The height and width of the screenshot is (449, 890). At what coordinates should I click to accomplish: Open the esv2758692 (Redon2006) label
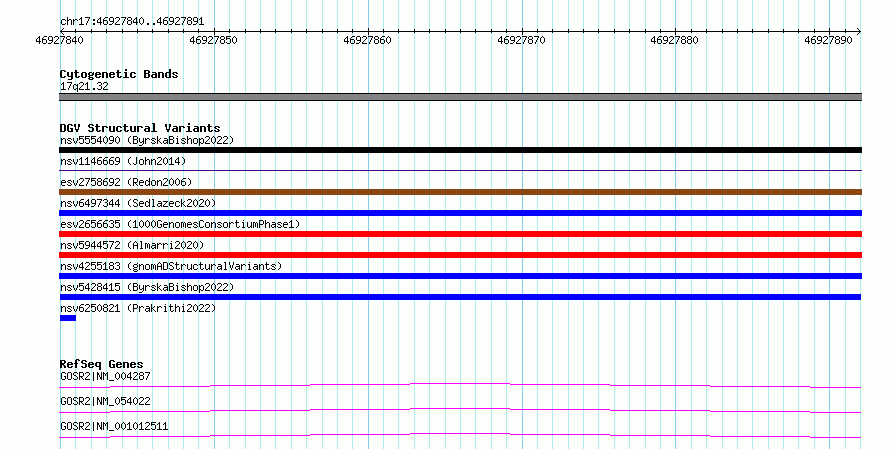[x=126, y=182]
